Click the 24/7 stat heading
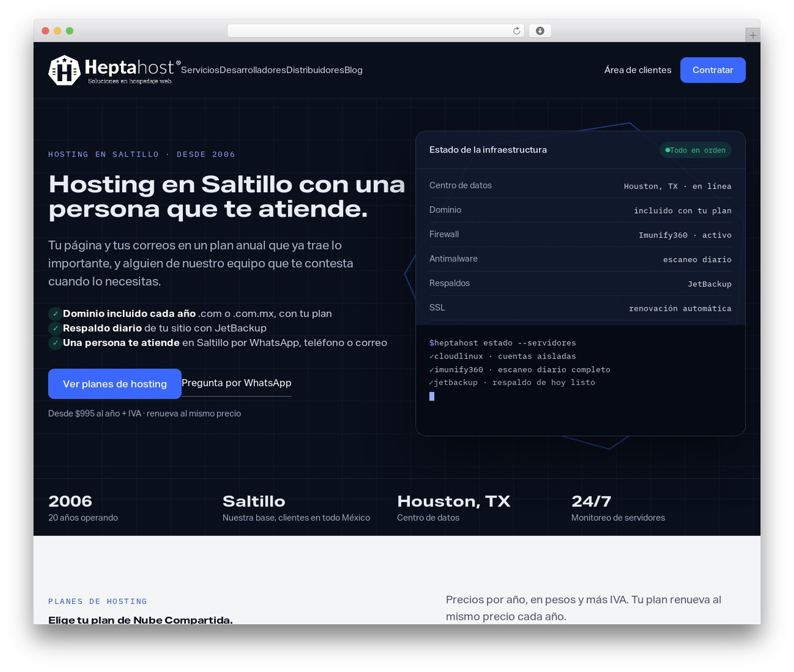This screenshot has height=672, width=794. coord(591,501)
